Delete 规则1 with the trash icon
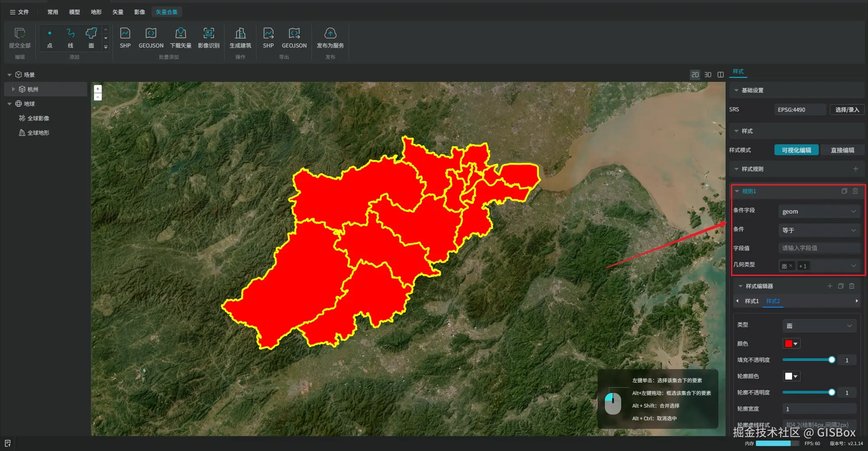 tap(855, 191)
